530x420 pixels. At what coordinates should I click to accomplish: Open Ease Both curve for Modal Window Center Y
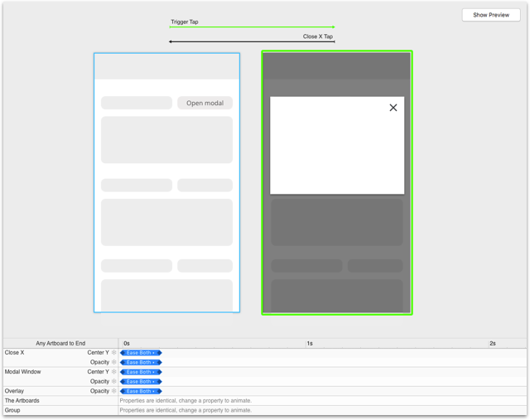(x=141, y=372)
